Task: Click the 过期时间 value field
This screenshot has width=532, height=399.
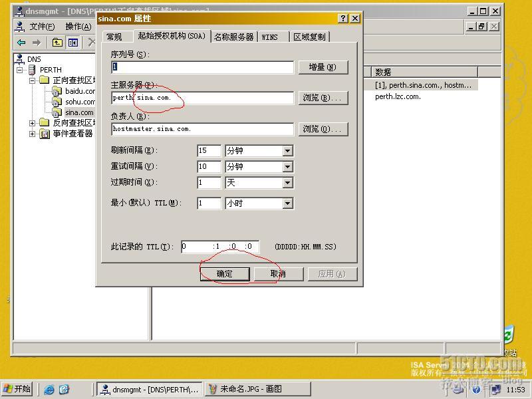Action: [209, 182]
